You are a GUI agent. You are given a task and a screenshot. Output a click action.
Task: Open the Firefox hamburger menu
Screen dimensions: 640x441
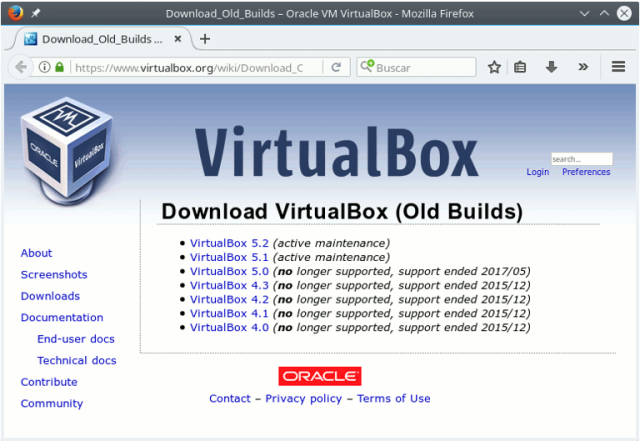[x=618, y=67]
